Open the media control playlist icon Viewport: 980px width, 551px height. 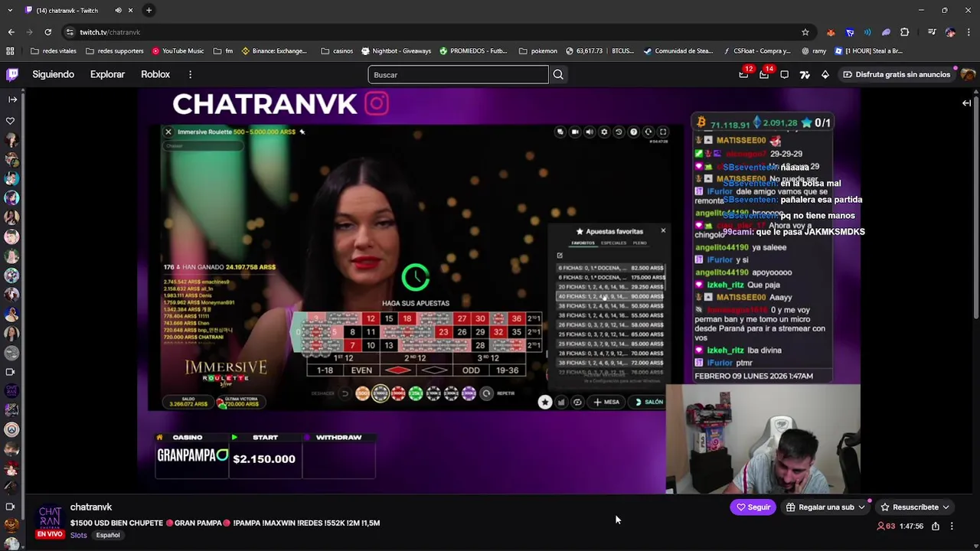click(931, 32)
